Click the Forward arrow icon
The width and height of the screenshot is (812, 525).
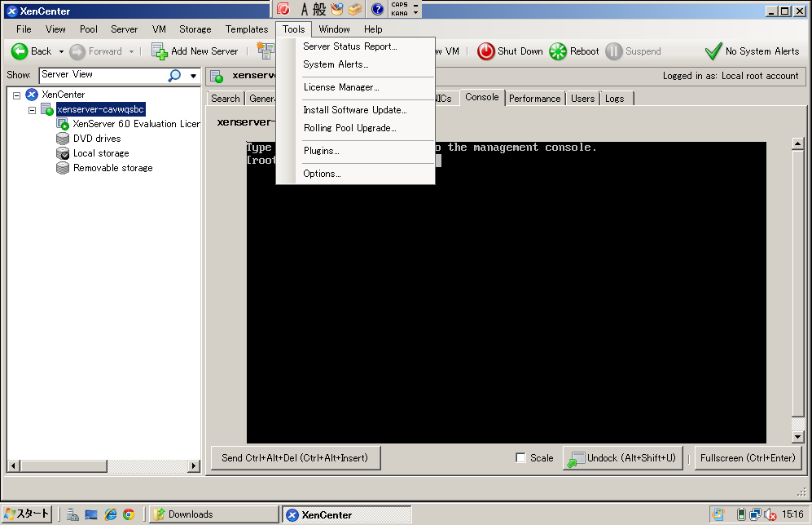[77, 51]
